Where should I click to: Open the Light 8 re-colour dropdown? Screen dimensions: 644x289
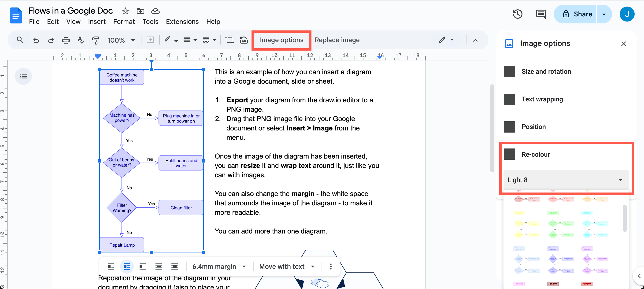pos(566,180)
